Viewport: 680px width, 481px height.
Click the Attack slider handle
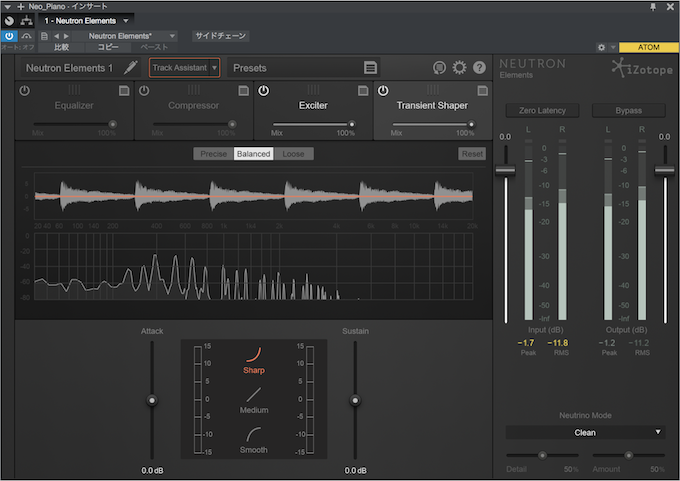[152, 400]
